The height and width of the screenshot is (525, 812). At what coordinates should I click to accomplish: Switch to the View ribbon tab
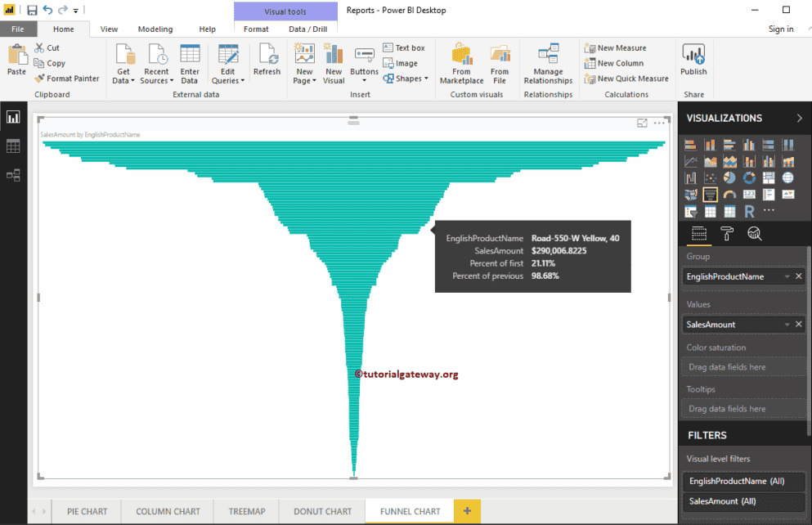click(x=109, y=29)
